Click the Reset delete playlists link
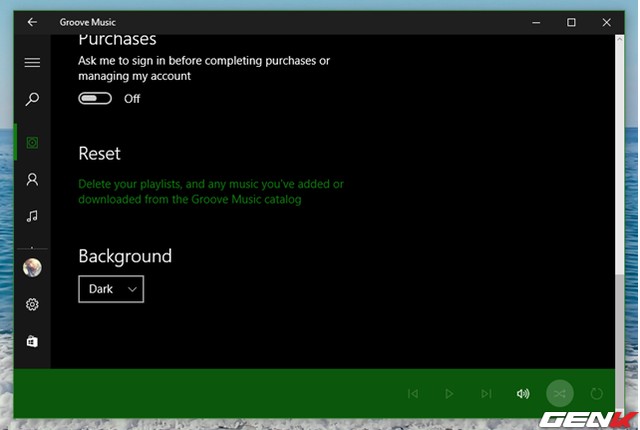 (x=211, y=191)
